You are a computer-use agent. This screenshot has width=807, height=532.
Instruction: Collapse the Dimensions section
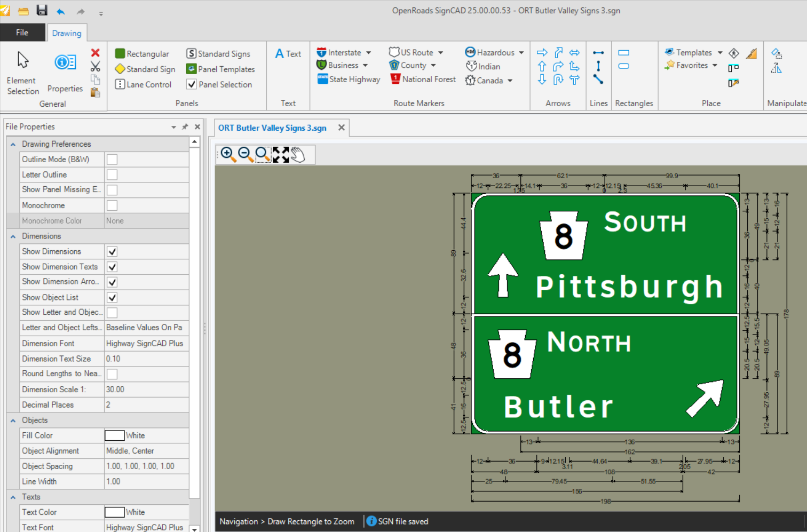tap(13, 236)
